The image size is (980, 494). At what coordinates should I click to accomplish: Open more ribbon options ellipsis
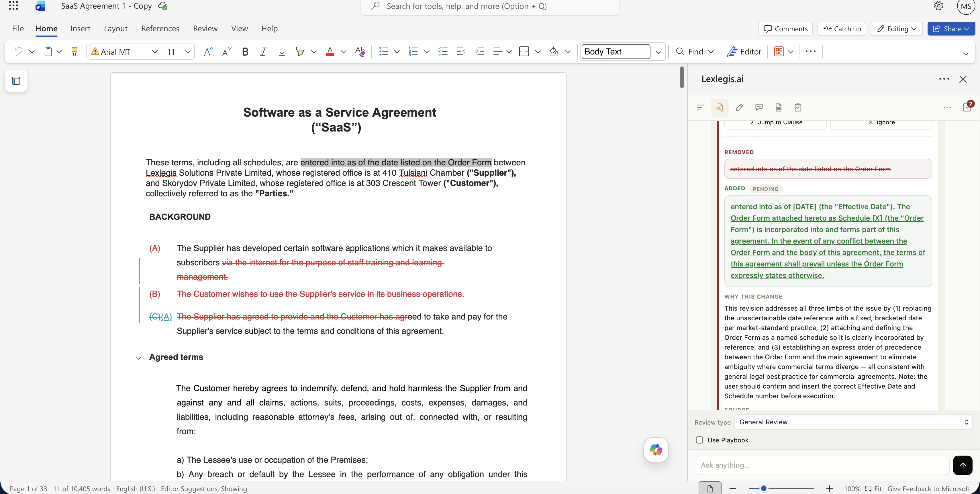pyautogui.click(x=810, y=51)
